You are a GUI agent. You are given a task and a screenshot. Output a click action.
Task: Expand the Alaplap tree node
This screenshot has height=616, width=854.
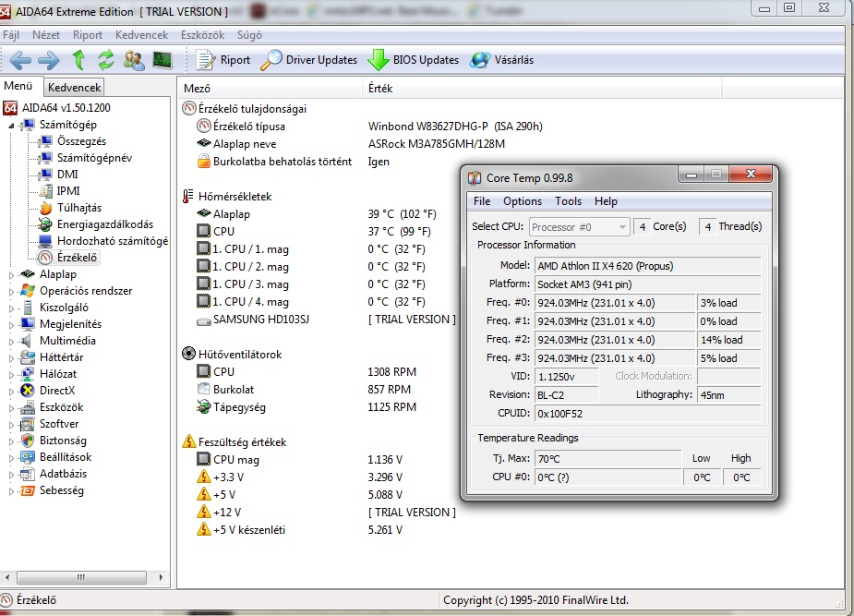click(11, 275)
